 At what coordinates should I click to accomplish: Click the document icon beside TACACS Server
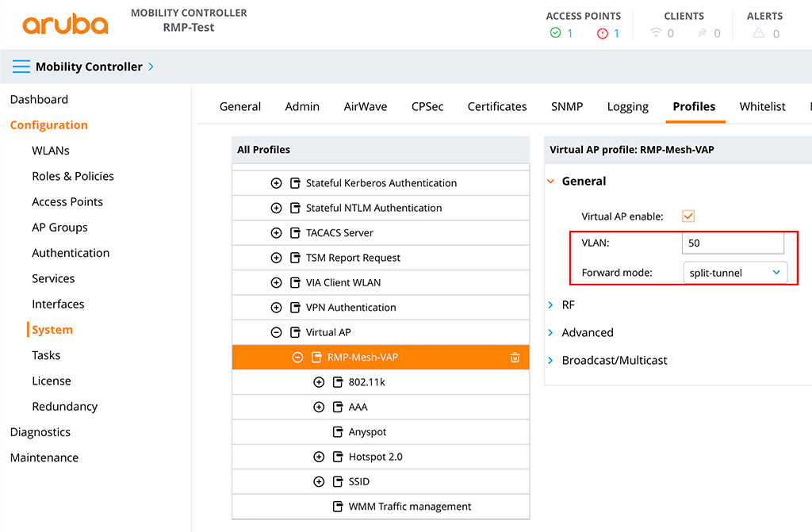[294, 232]
